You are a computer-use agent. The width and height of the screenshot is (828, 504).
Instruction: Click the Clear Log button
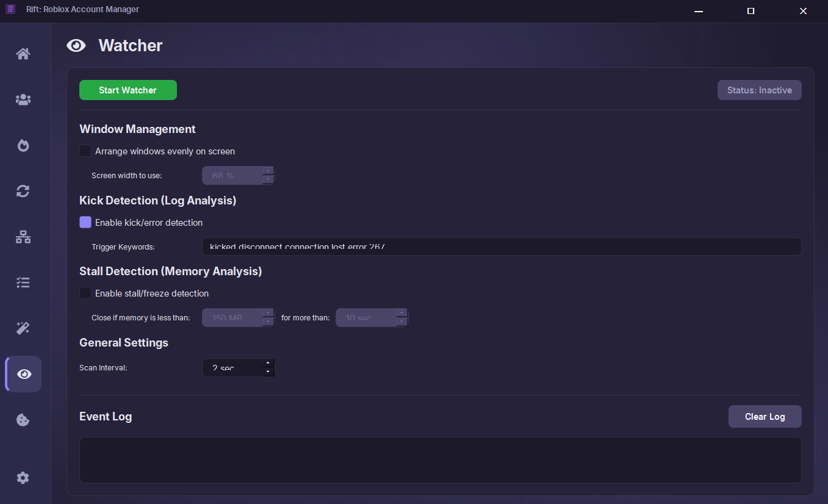click(765, 417)
